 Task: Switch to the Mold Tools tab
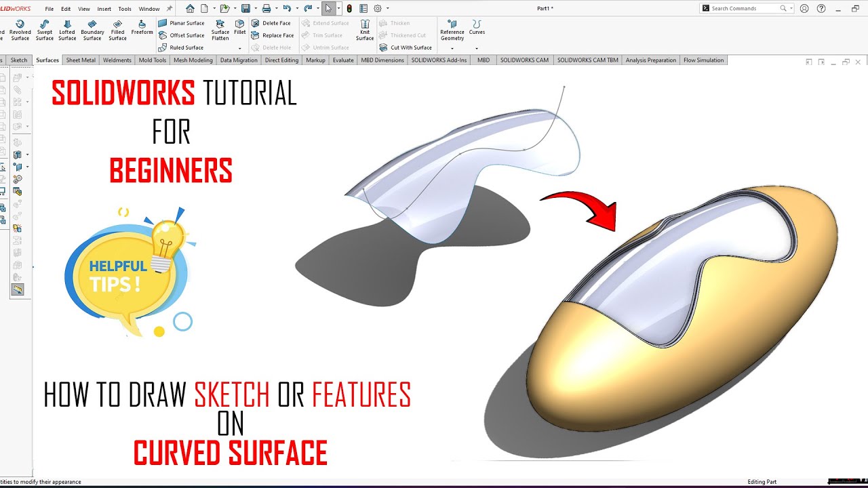click(153, 60)
